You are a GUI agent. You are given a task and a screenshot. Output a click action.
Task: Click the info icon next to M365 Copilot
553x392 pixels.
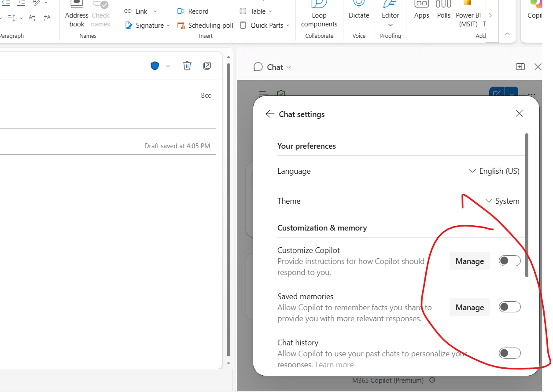[x=432, y=380]
